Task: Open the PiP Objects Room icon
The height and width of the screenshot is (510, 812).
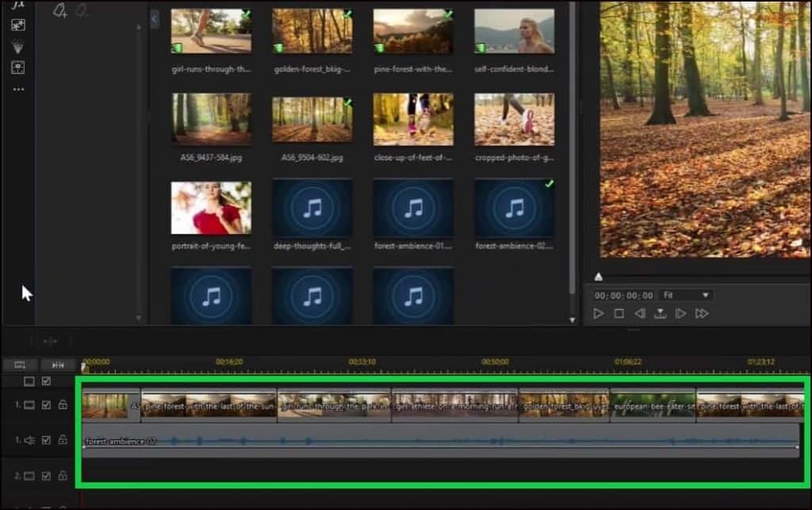Action: (x=17, y=25)
